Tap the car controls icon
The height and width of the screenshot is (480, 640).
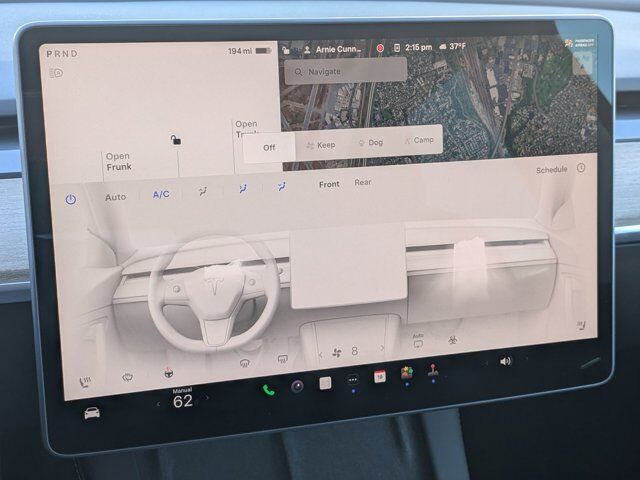point(92,413)
